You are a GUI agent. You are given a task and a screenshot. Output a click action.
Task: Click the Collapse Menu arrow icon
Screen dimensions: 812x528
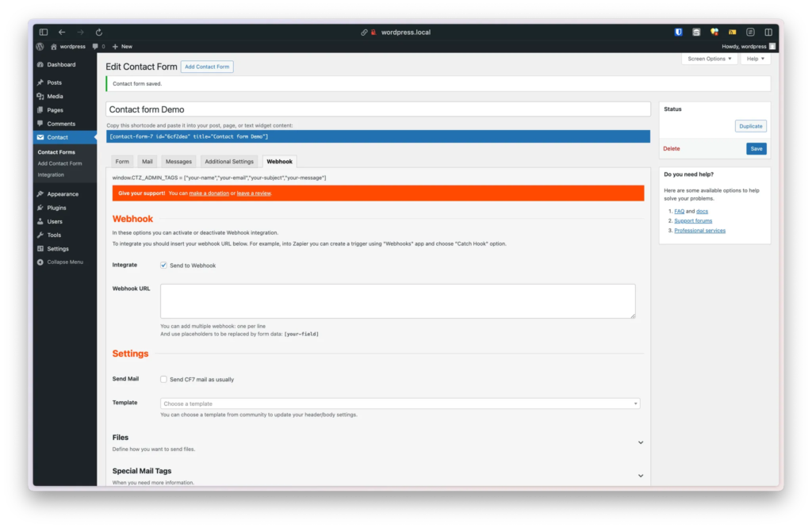[40, 262]
